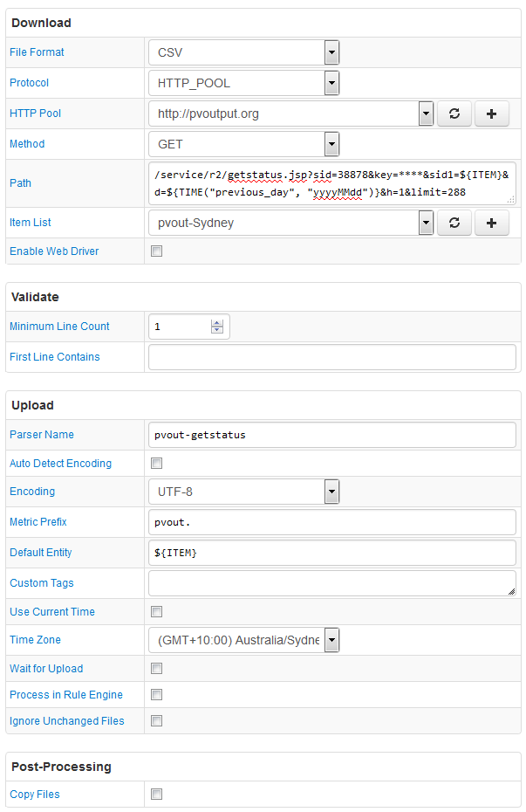Click the Parser Name label link
Screen dimensions: 526x812
pyautogui.click(x=41, y=435)
